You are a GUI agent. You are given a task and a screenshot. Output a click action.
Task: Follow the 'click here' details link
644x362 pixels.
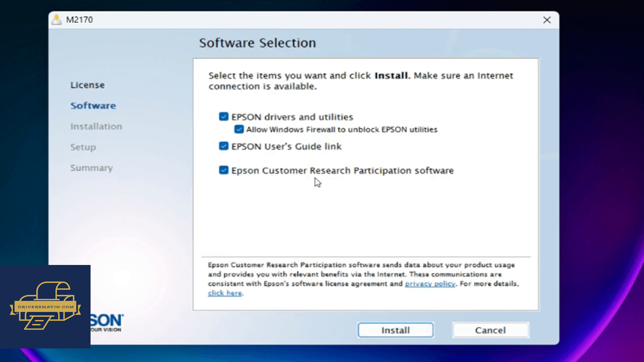coord(225,293)
